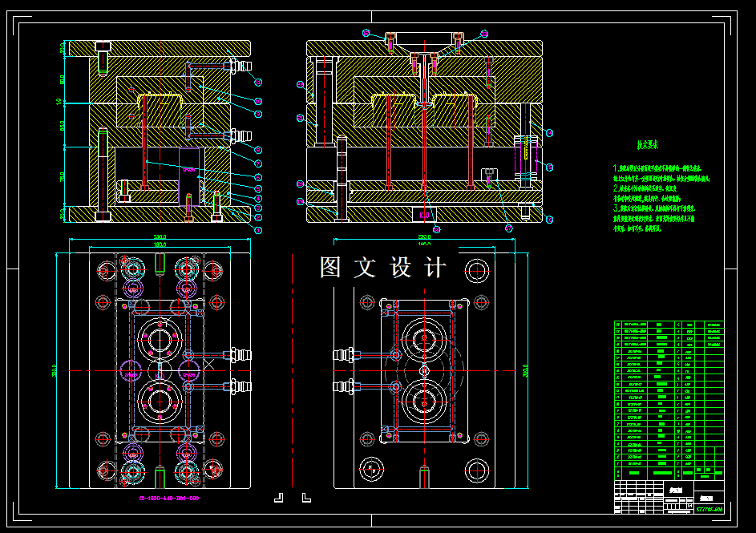Pick part balloon number 16
756x533 pixels.
tap(549, 220)
